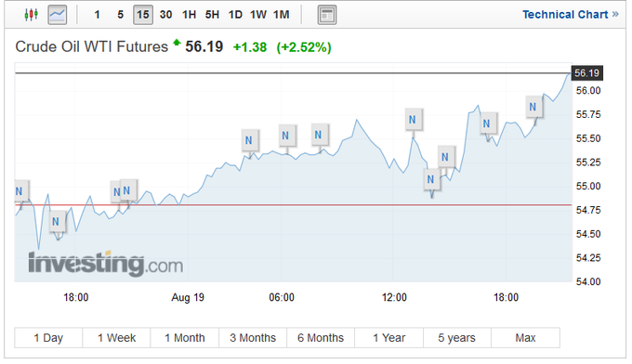Switch interval to 5H
This screenshot has height=364, width=632.
coord(212,15)
